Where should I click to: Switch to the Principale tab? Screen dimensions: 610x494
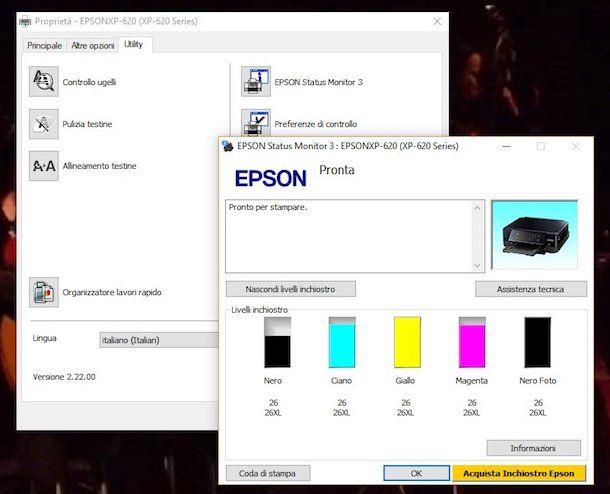tap(44, 46)
